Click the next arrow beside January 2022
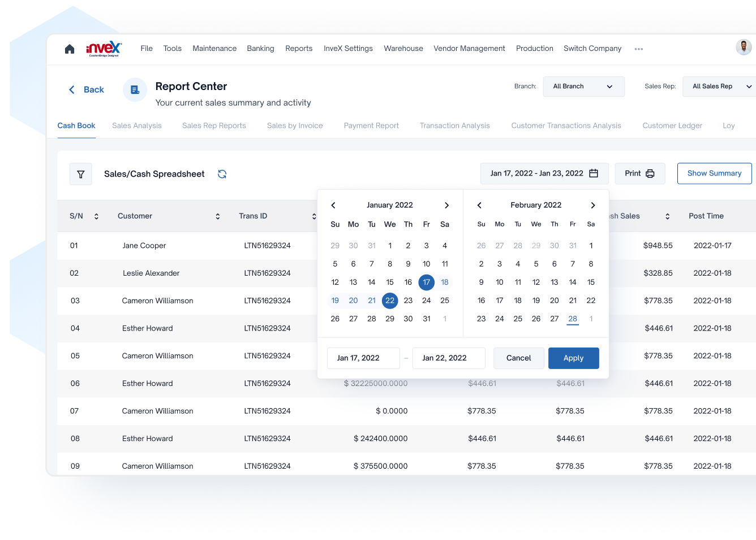The image size is (756, 540). (446, 205)
